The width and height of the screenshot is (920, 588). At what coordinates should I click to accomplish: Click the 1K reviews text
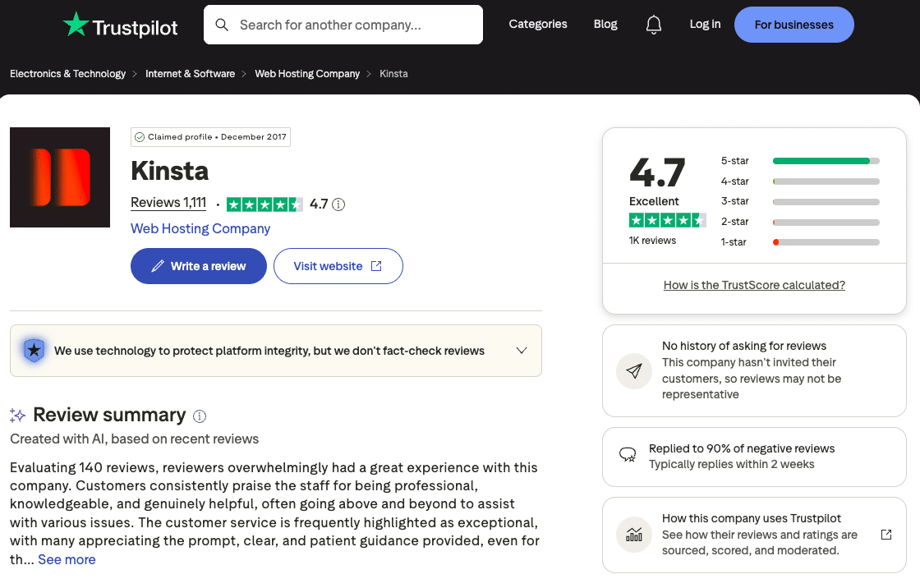point(652,241)
